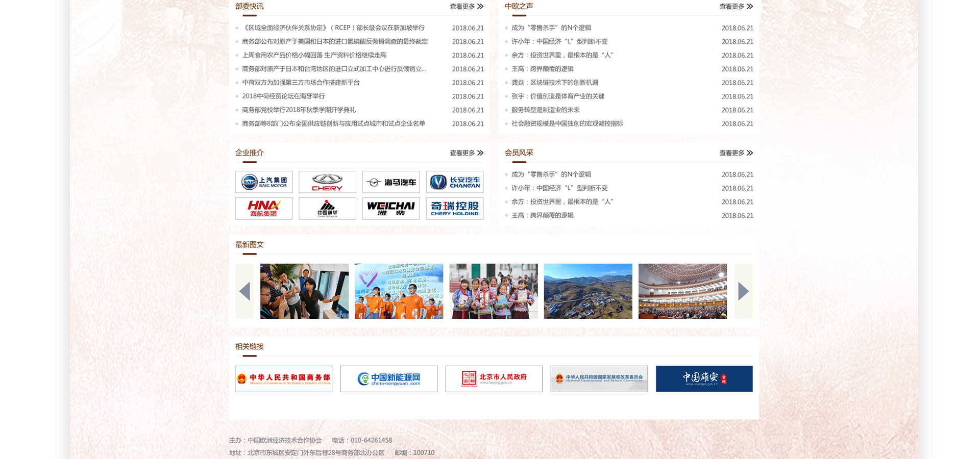The height and width of the screenshot is (459, 980).
Task: Show previous images with left carousel arrow
Action: 244,291
